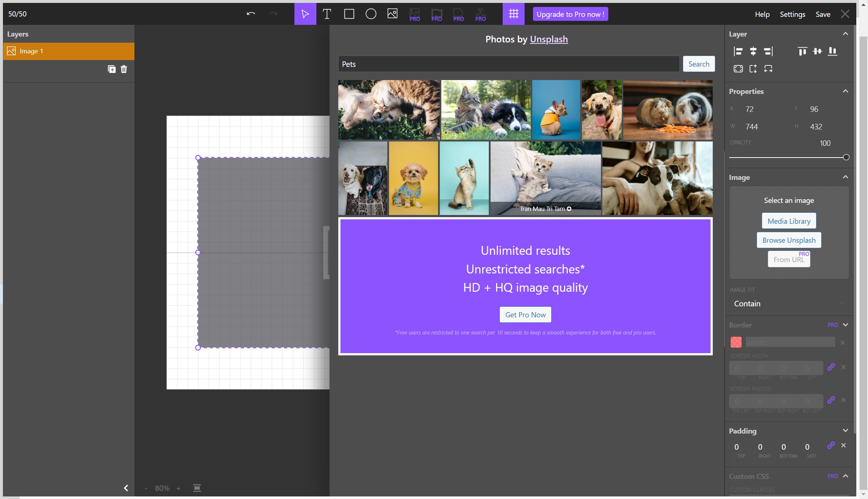This screenshot has width=868, height=499.
Task: Reset border width with the X
Action: (844, 367)
